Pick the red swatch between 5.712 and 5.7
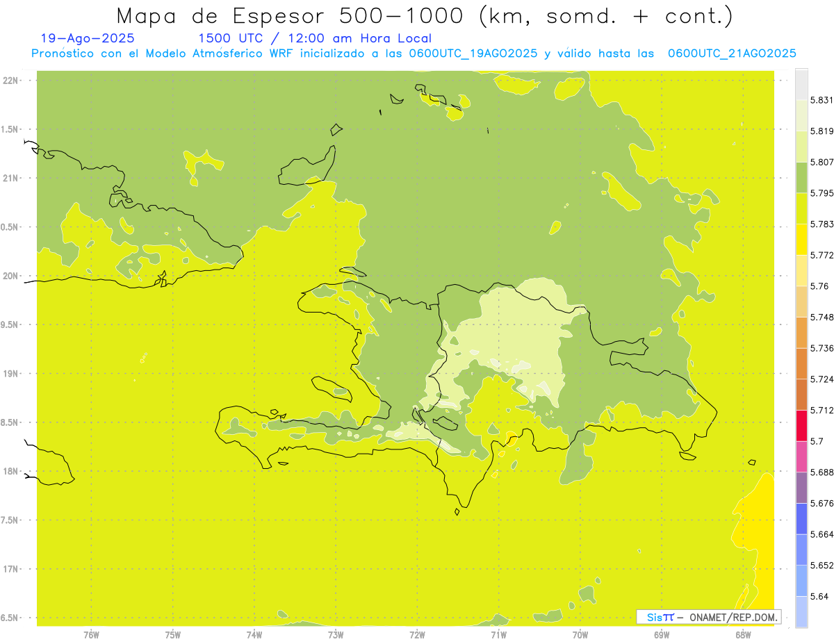Screen dimensions: 834x644 pos(801,426)
